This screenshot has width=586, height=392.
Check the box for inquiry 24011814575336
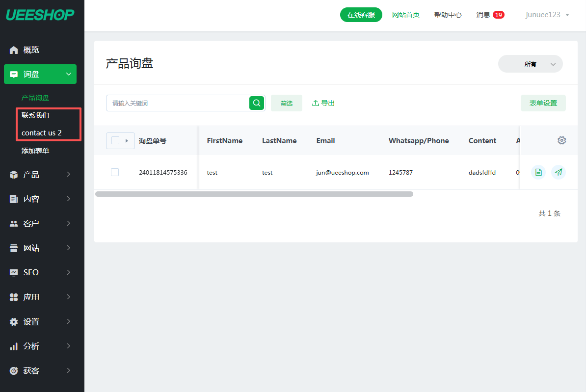point(115,172)
